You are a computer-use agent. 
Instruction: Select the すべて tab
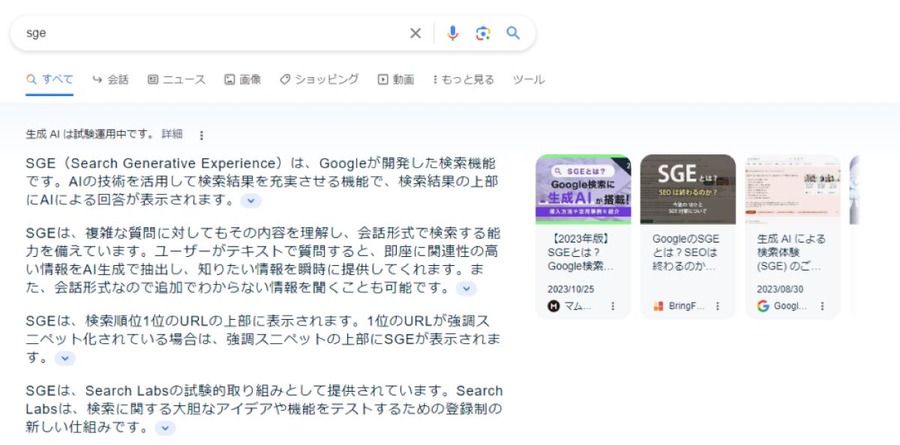(50, 79)
